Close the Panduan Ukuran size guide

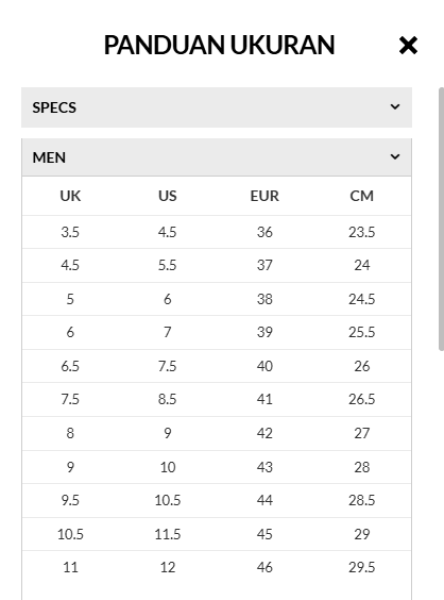pos(408,46)
